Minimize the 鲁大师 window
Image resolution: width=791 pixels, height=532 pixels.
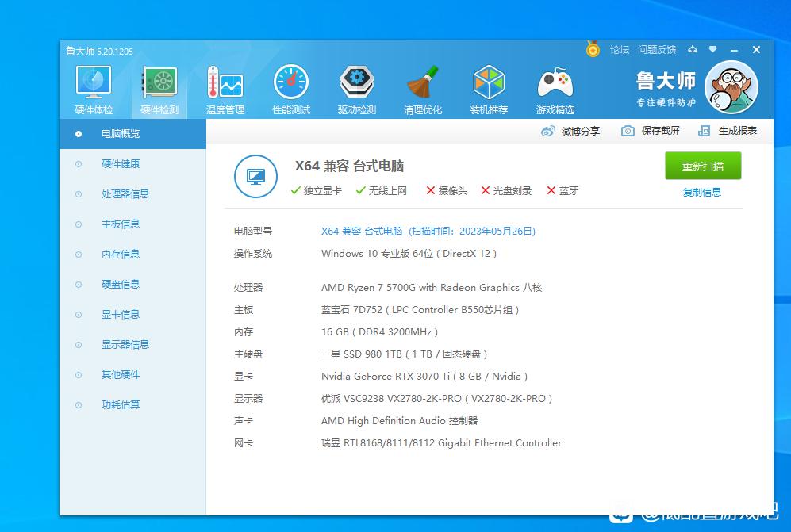(734, 50)
